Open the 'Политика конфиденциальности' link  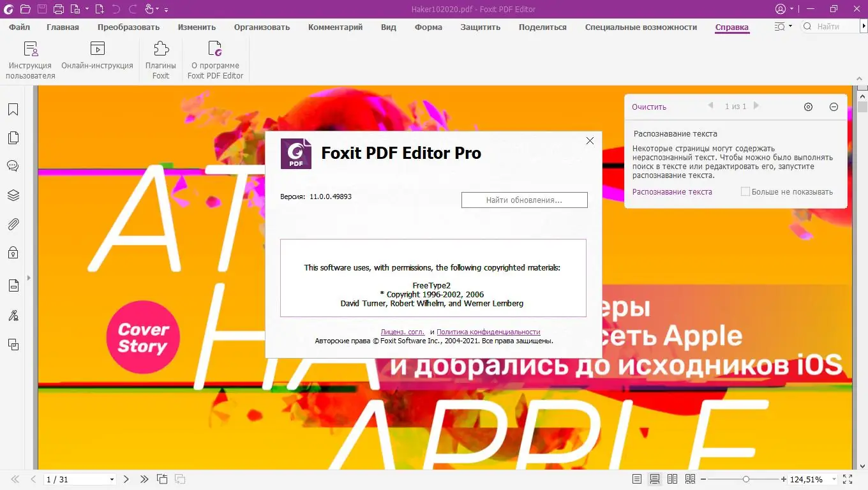[488, 331]
